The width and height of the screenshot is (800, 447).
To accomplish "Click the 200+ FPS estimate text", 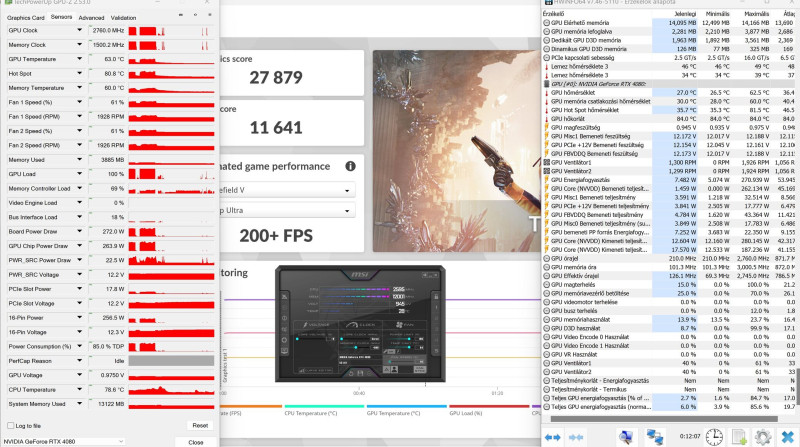I will click(276, 236).
